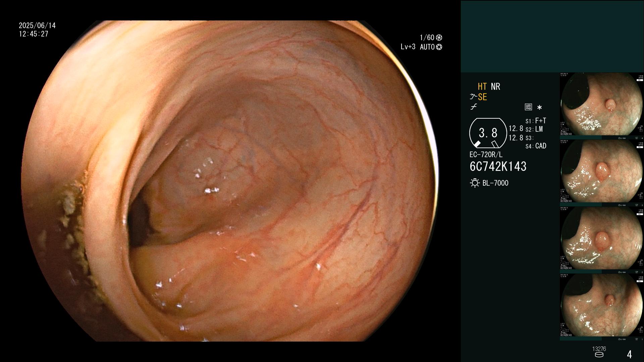Select the SE label
This screenshot has height=362, width=644.
point(482,97)
